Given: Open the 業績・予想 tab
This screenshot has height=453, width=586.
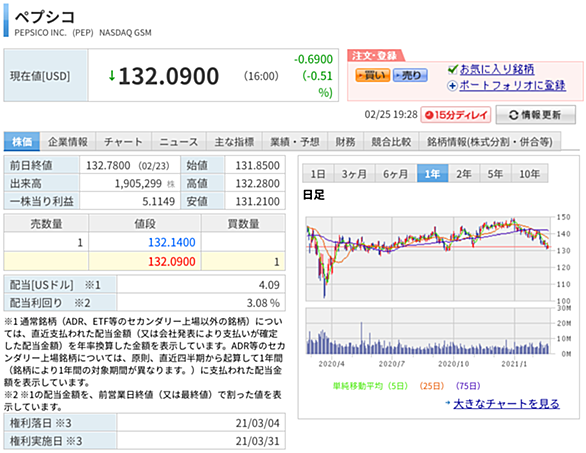Looking at the screenshot, I should click(x=295, y=142).
